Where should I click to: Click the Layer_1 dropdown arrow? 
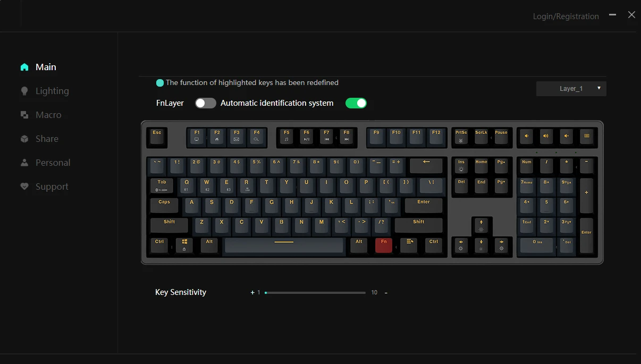tap(599, 88)
